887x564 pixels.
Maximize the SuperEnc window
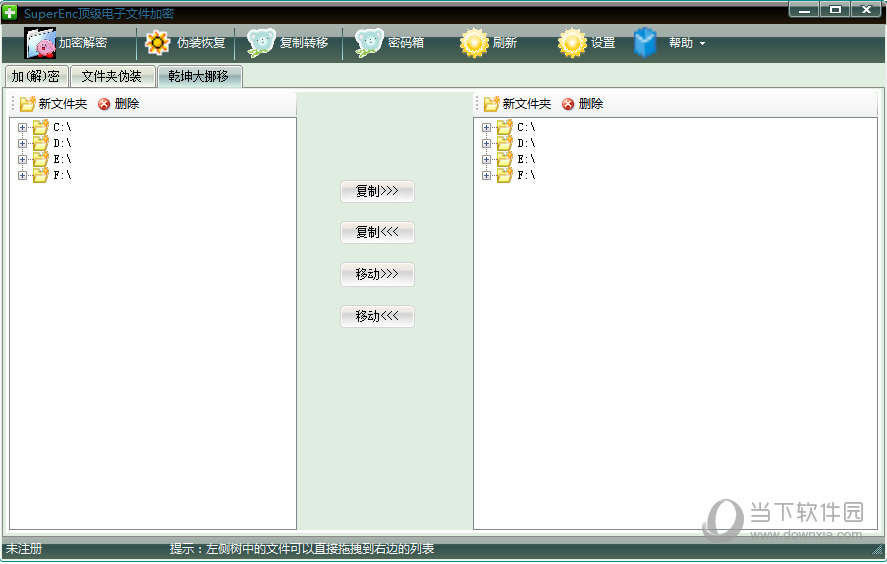pyautogui.click(x=835, y=10)
